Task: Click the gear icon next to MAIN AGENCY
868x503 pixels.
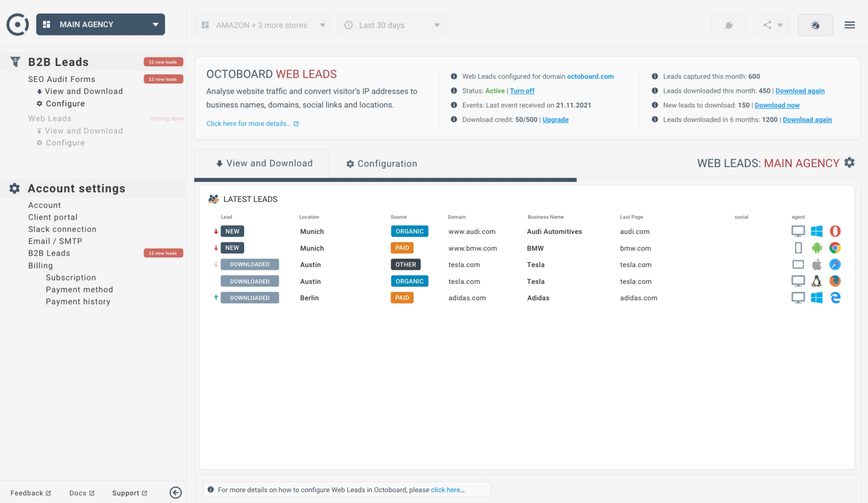Action: pos(850,162)
